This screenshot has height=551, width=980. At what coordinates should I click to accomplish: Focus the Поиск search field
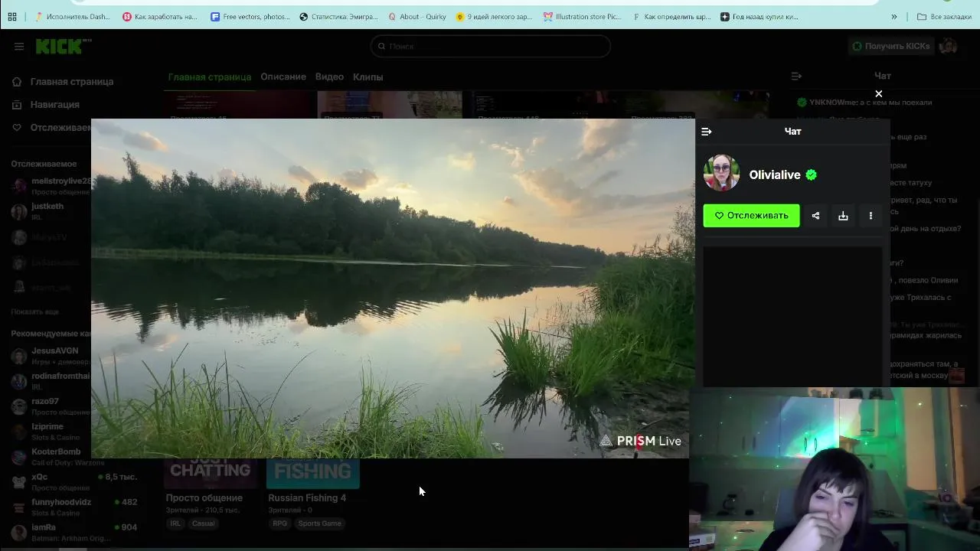coord(491,47)
